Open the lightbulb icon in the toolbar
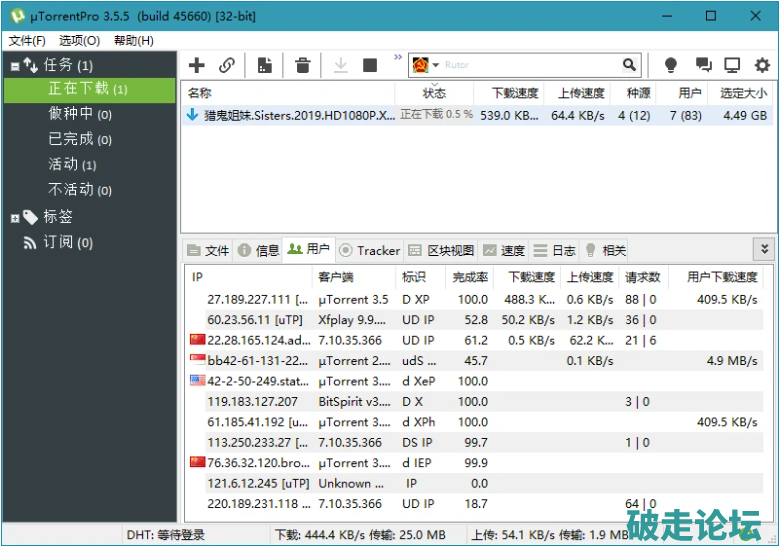Viewport: 781px width, 547px height. coord(671,65)
